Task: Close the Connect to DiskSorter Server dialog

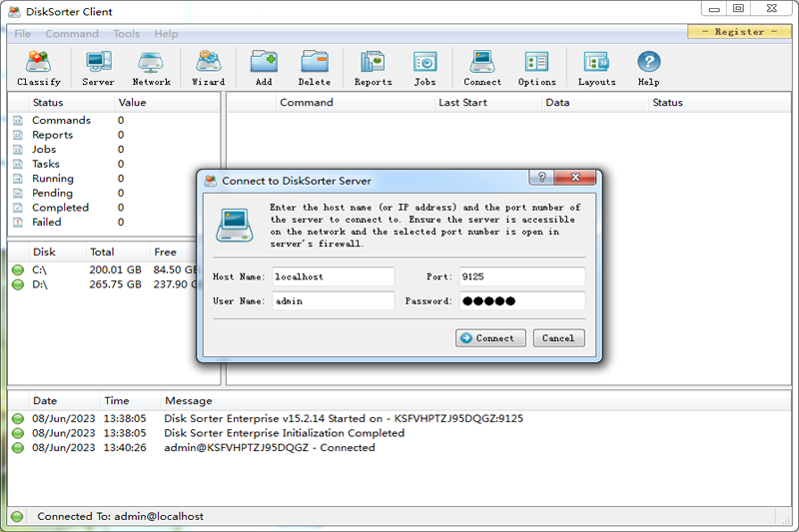Action: [576, 179]
